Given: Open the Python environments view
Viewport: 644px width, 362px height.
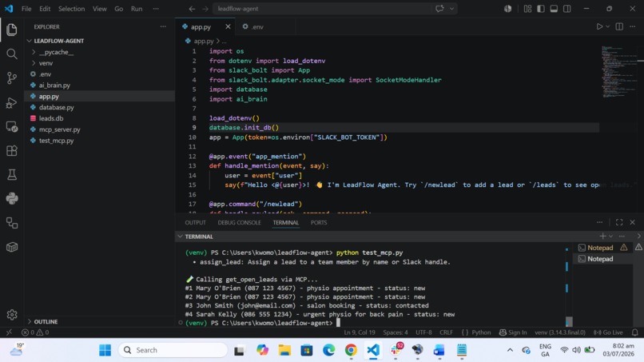Looking at the screenshot, I should point(12,199).
